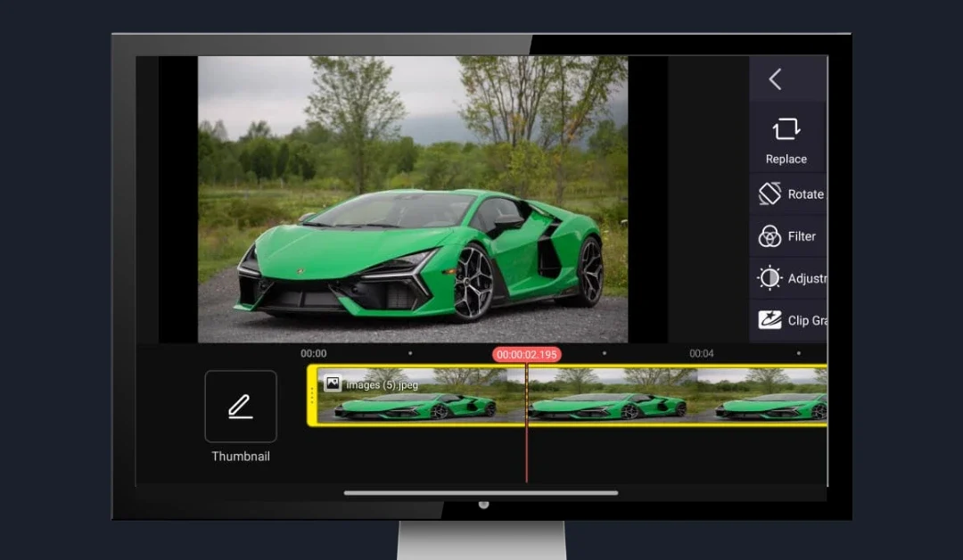Jump to the 00:04 timeline mark
Screen dimensions: 963x560
[x=702, y=354]
